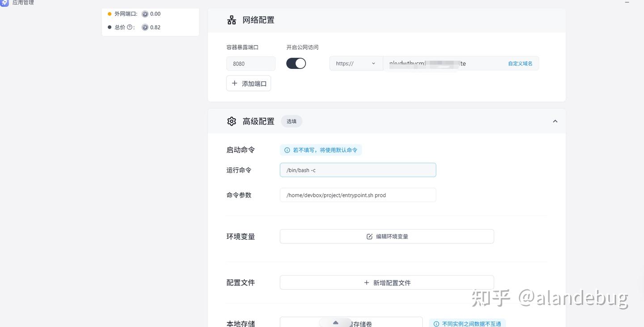Click the 8080 container port field
This screenshot has width=644, height=327.
click(x=250, y=63)
